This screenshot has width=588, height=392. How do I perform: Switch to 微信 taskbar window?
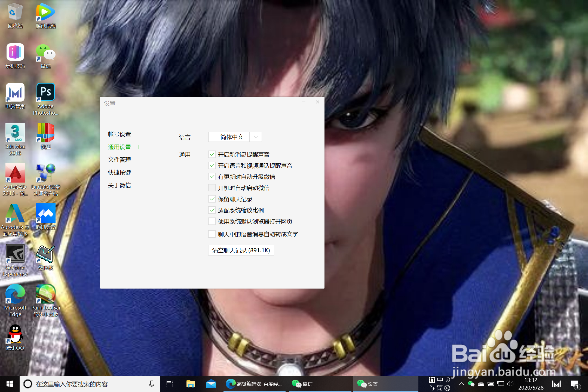[320, 384]
